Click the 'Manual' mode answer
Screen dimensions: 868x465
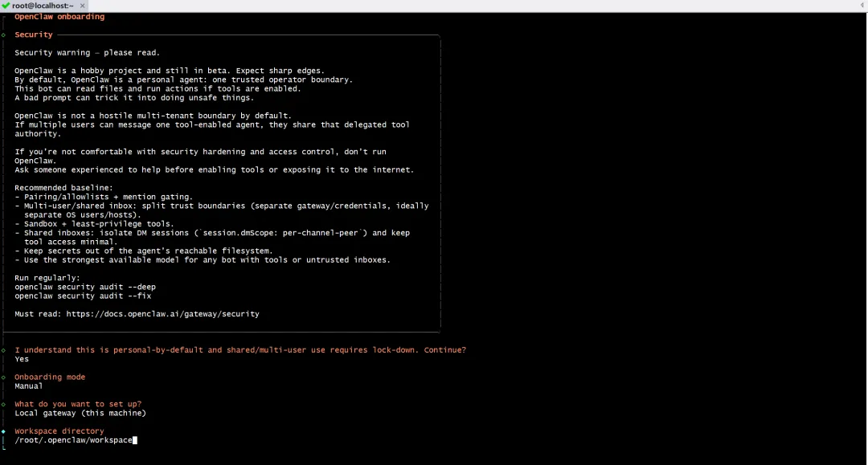pos(28,386)
